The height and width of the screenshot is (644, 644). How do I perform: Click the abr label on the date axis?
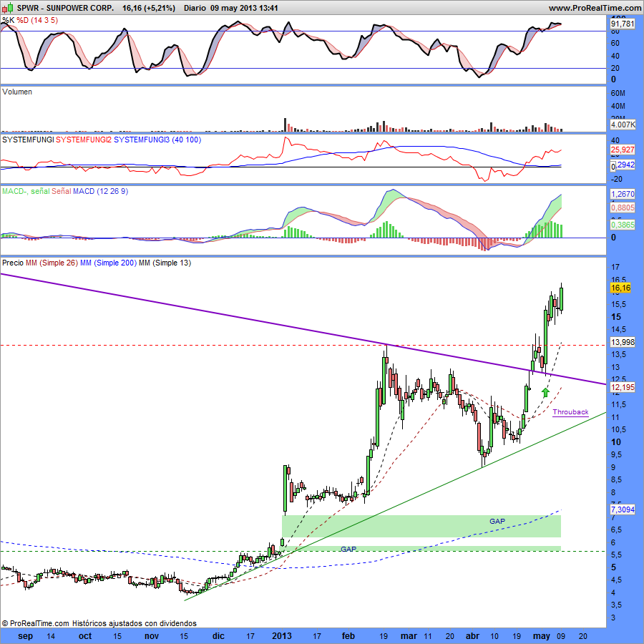coord(472,636)
